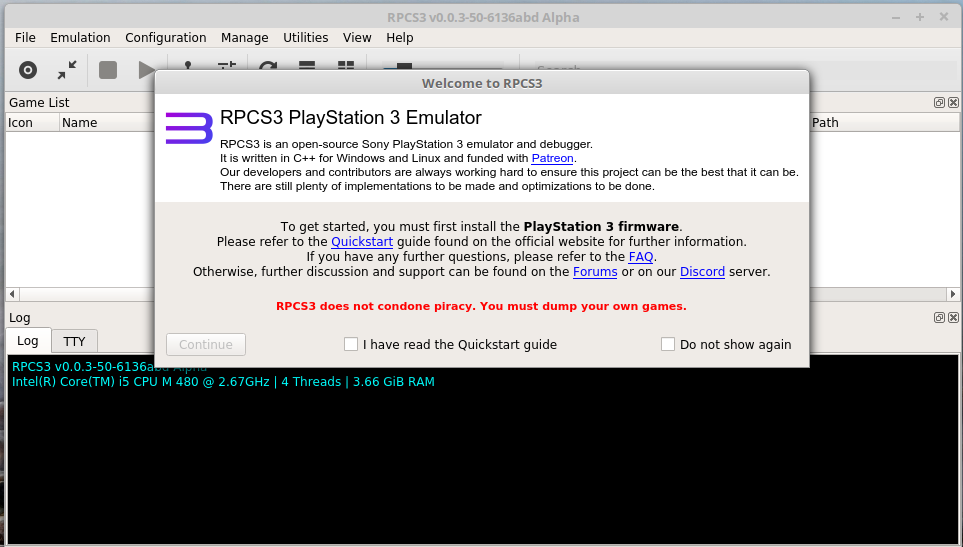Click the disc-shaped Open icon in toolbar

(x=28, y=70)
